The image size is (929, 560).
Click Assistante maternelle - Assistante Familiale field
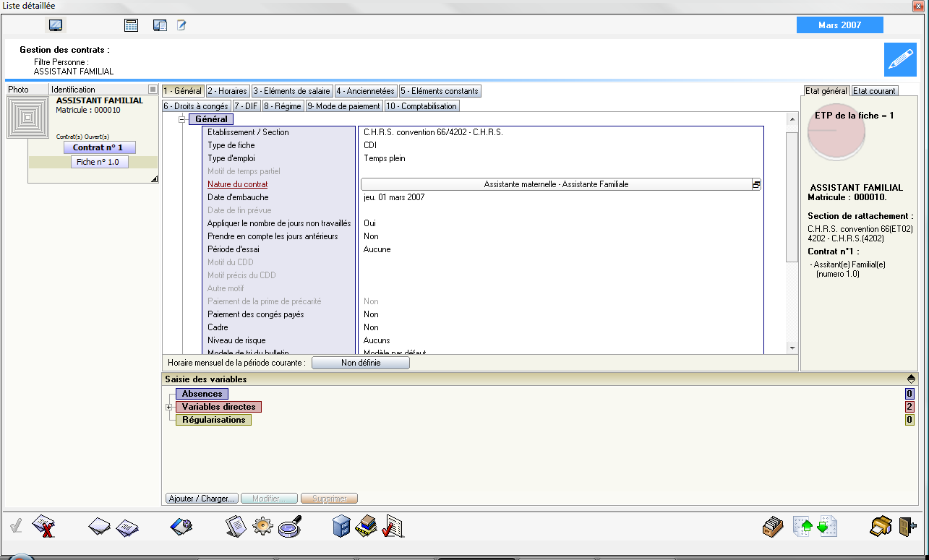[556, 184]
